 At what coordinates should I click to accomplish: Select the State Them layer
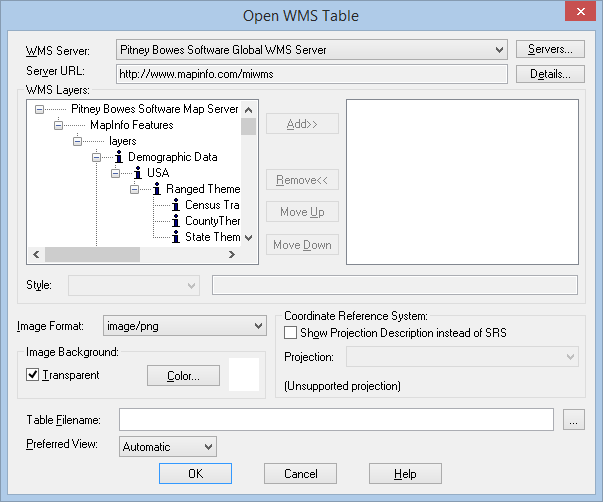tap(213, 237)
